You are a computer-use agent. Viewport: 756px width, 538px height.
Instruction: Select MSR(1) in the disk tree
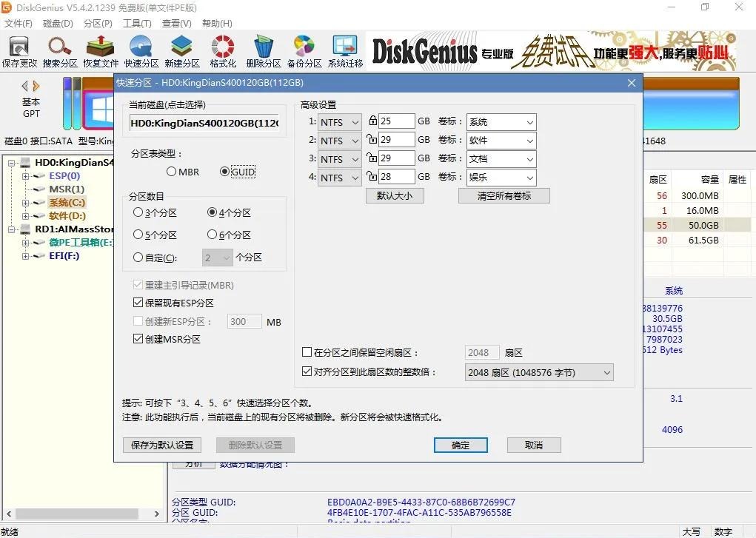67,189
